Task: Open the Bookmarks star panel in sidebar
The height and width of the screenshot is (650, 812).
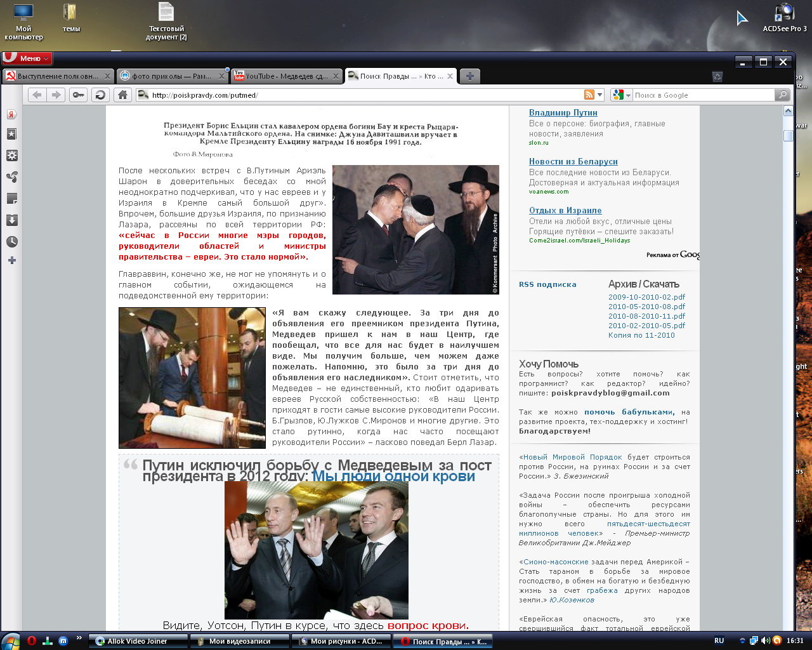Action: 11,135
